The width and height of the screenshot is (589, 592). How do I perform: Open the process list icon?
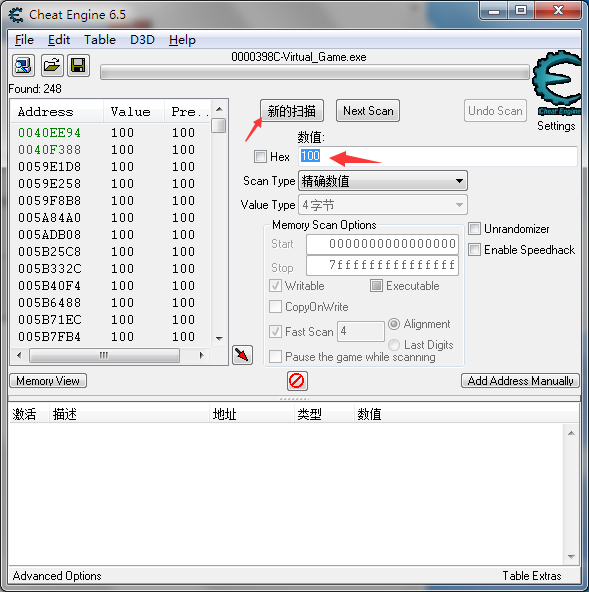point(23,66)
